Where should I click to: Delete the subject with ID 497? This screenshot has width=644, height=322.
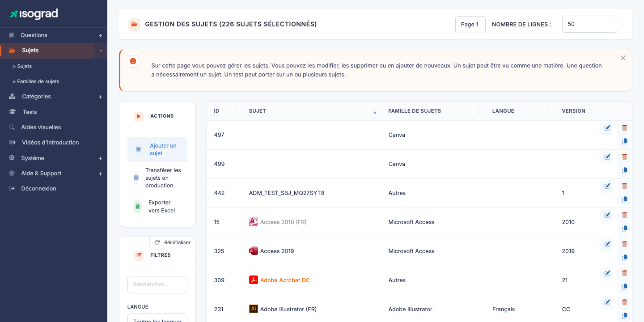pyautogui.click(x=624, y=128)
